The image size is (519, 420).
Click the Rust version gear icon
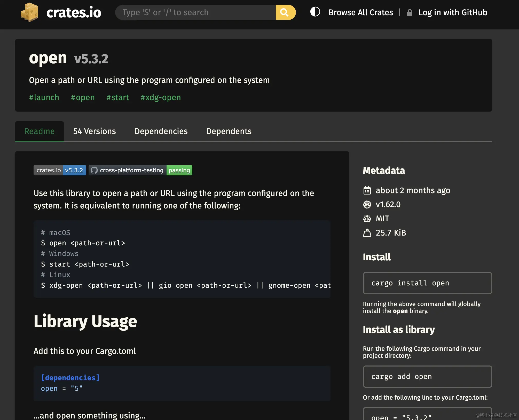pos(367,205)
